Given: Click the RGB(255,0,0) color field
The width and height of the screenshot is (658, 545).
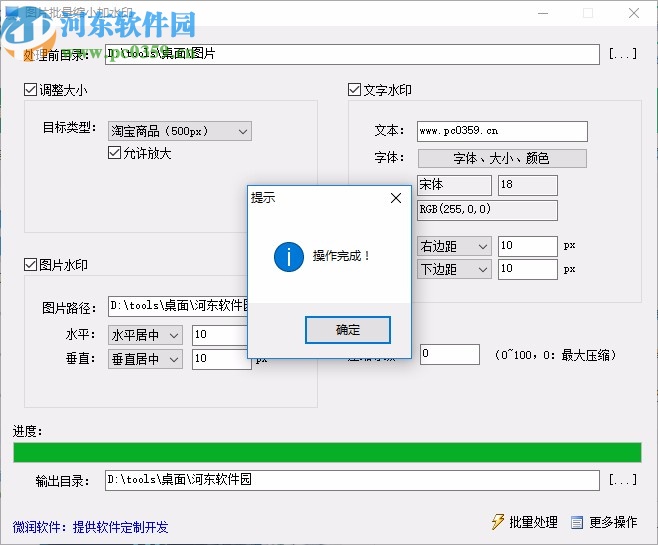Looking at the screenshot, I should pos(487,210).
